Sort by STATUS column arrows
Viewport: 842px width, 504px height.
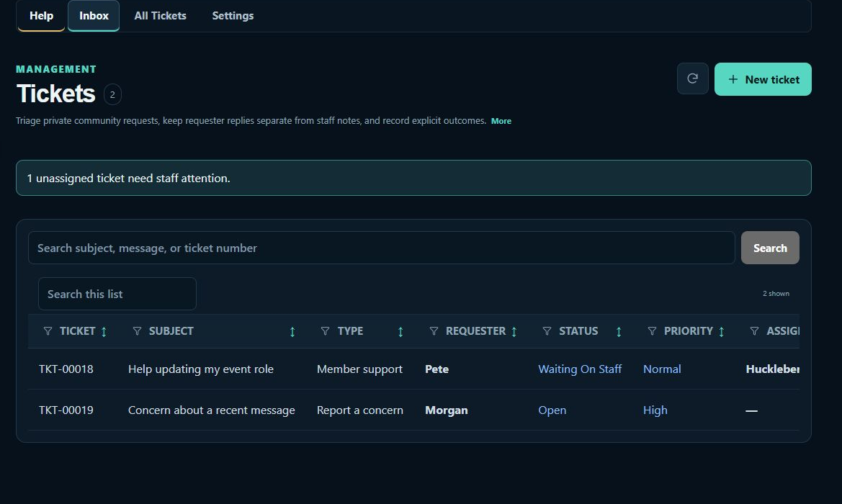click(x=619, y=332)
